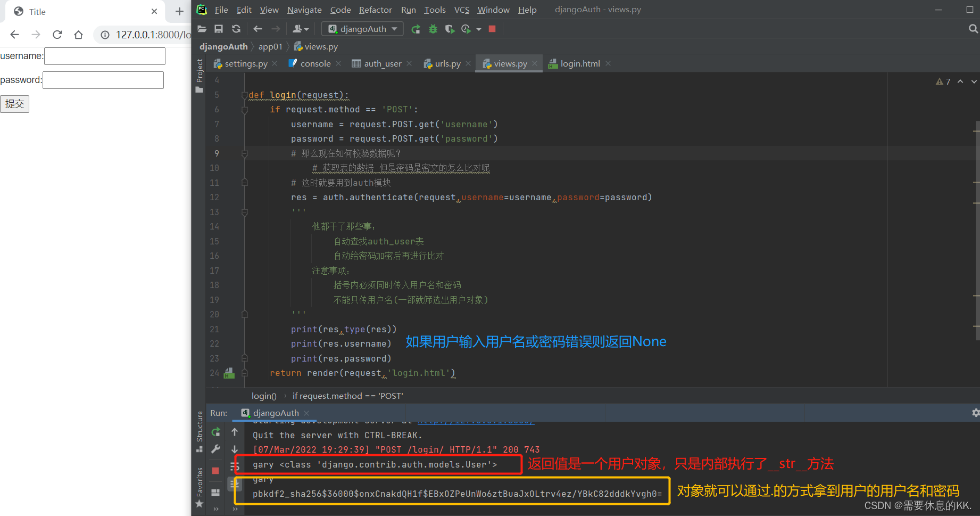Click login() in the editor breadcrumb bar
Viewport: 980px width, 516px height.
[264, 396]
